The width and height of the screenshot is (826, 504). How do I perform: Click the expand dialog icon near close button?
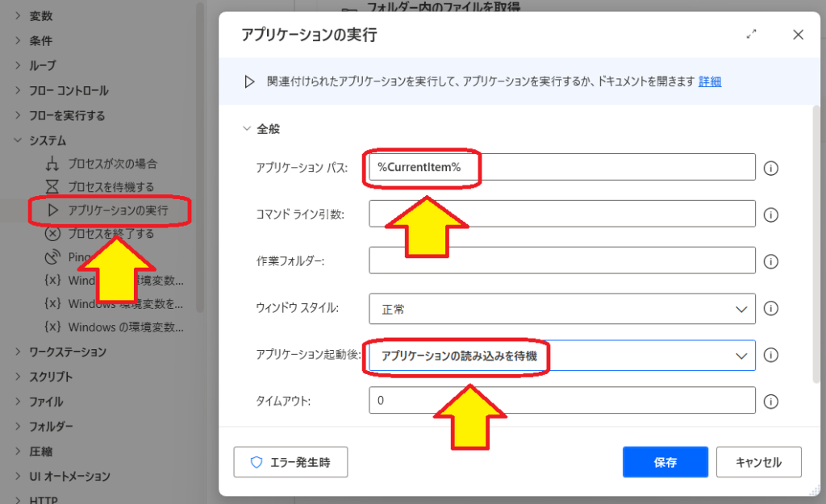pos(752,35)
